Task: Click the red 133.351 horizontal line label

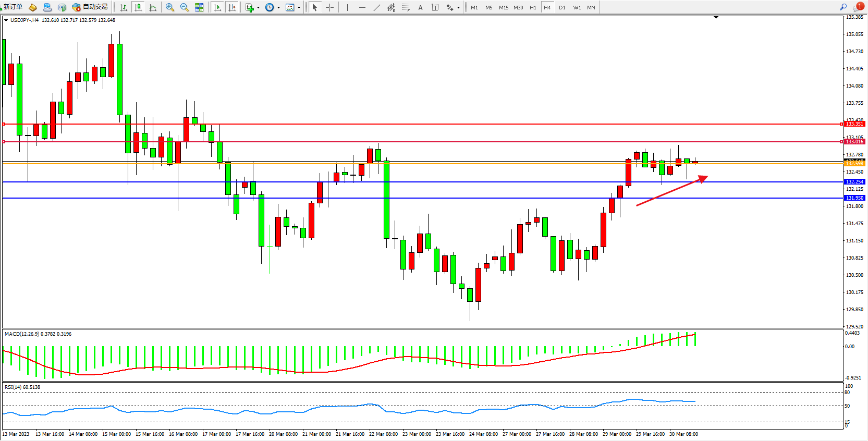Action: 854,124
